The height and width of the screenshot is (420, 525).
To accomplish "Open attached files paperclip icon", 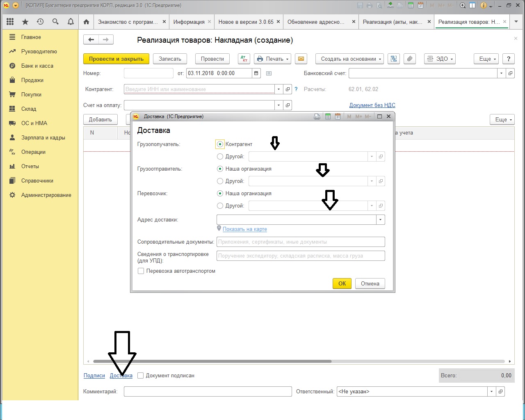I will click(x=409, y=59).
